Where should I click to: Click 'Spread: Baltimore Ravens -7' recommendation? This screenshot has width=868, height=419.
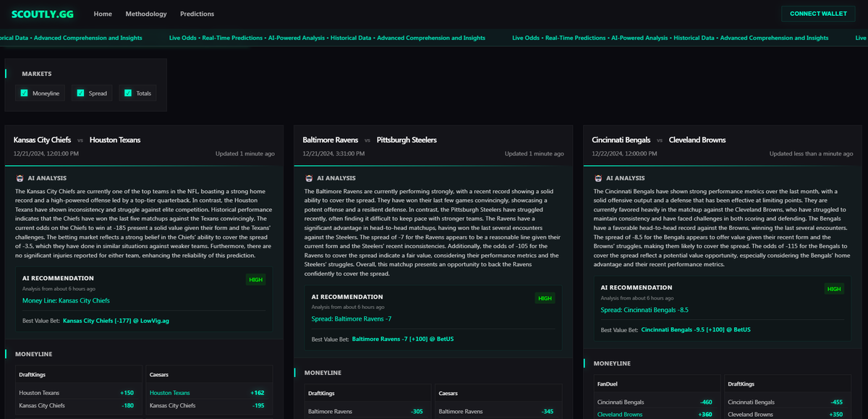pos(351,319)
